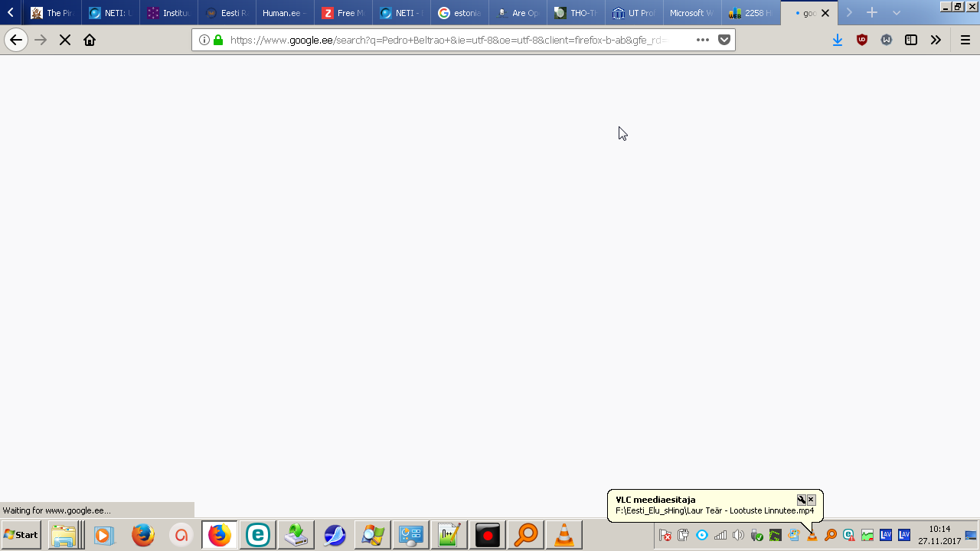This screenshot has width=980, height=551.
Task: Open ESET from the taskbar button
Action: point(257,535)
